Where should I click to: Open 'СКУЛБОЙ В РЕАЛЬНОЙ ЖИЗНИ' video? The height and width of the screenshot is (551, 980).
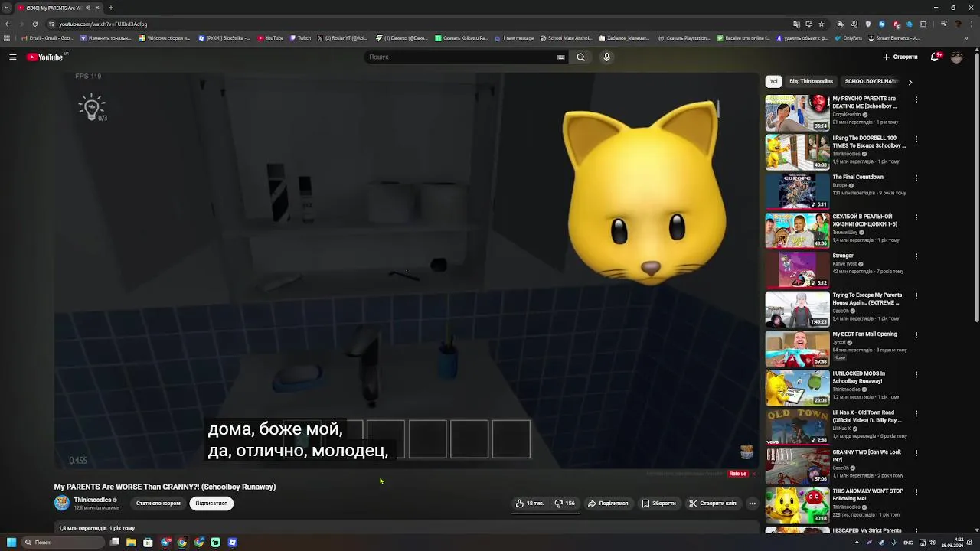tap(797, 230)
